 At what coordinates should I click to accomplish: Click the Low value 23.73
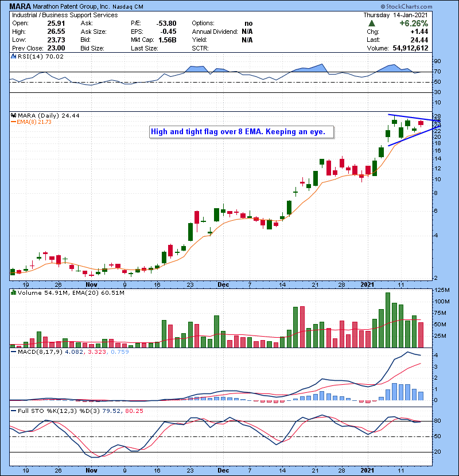coord(56,40)
